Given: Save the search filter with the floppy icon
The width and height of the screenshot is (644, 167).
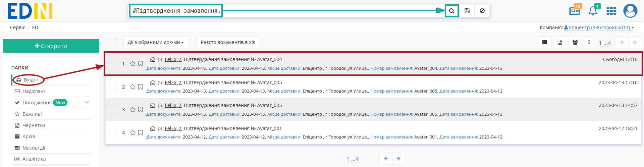Looking at the screenshot, I should point(467,11).
